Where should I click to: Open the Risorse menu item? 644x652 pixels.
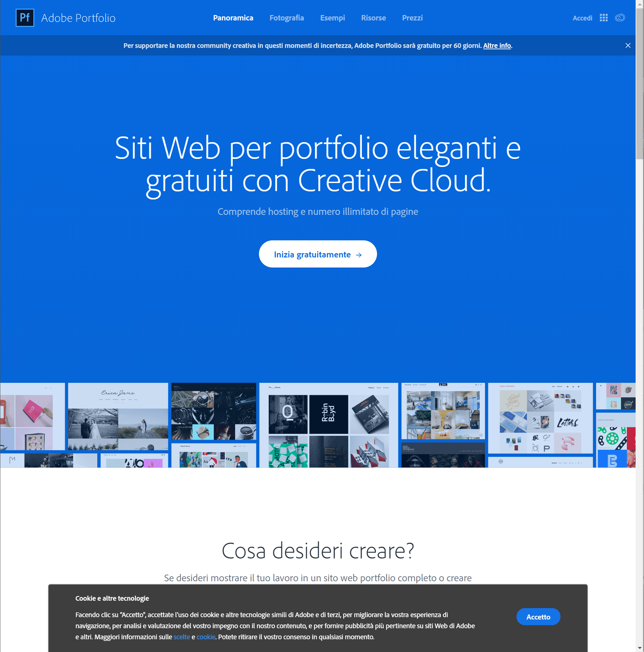[374, 18]
